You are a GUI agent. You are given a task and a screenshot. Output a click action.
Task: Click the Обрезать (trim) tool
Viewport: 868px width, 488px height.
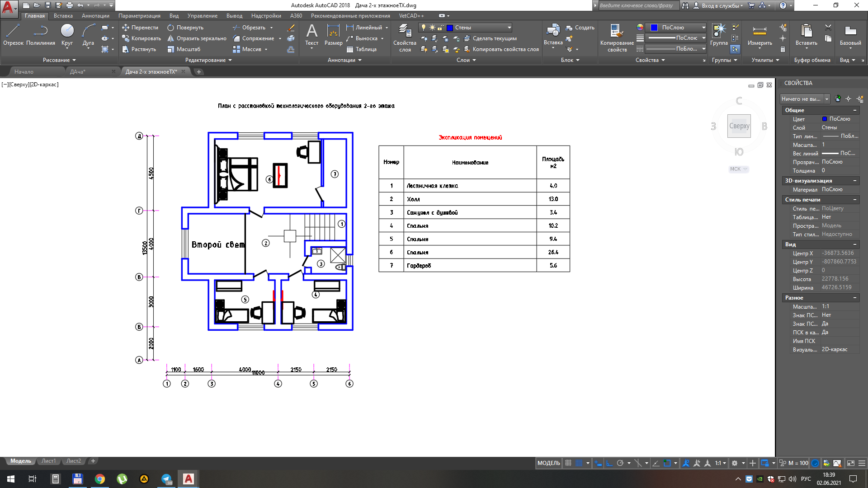[x=249, y=28]
